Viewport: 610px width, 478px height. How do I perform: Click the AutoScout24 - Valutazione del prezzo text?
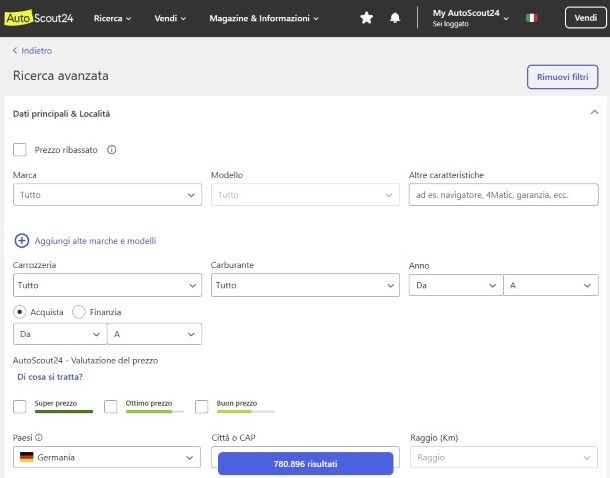tap(86, 361)
